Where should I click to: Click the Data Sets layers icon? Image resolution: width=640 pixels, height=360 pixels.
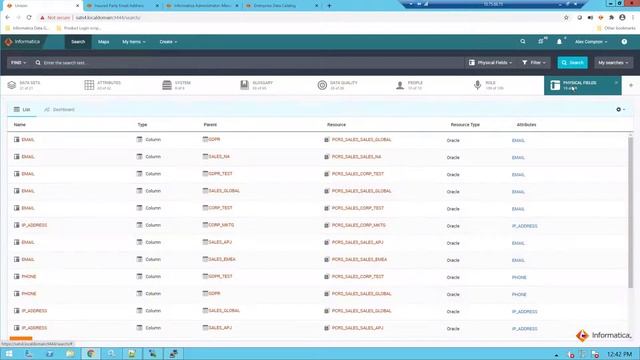[x=11, y=85]
